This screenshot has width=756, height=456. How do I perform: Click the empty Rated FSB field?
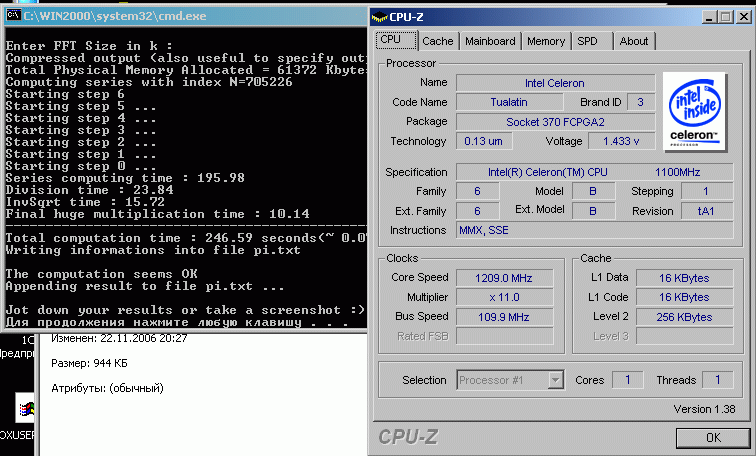point(504,336)
